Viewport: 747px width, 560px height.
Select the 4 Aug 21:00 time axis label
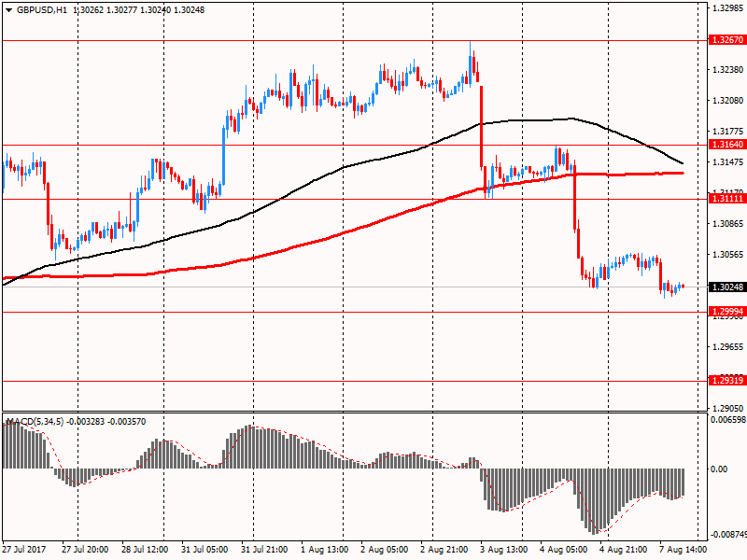click(x=624, y=549)
